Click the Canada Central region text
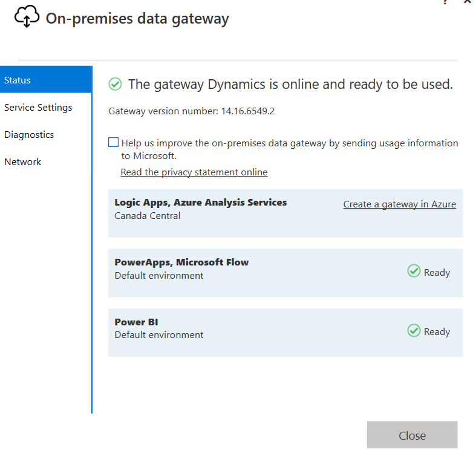476x462 pixels. coord(147,215)
